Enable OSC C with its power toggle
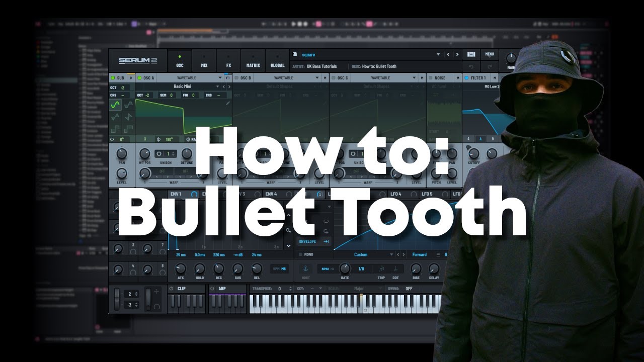Screen dimensions: 644x362 pos(334,78)
